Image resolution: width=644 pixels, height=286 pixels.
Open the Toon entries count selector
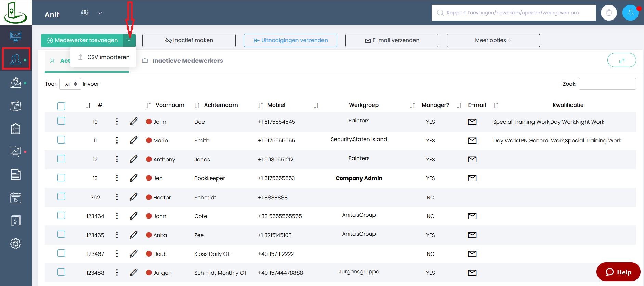(70, 84)
